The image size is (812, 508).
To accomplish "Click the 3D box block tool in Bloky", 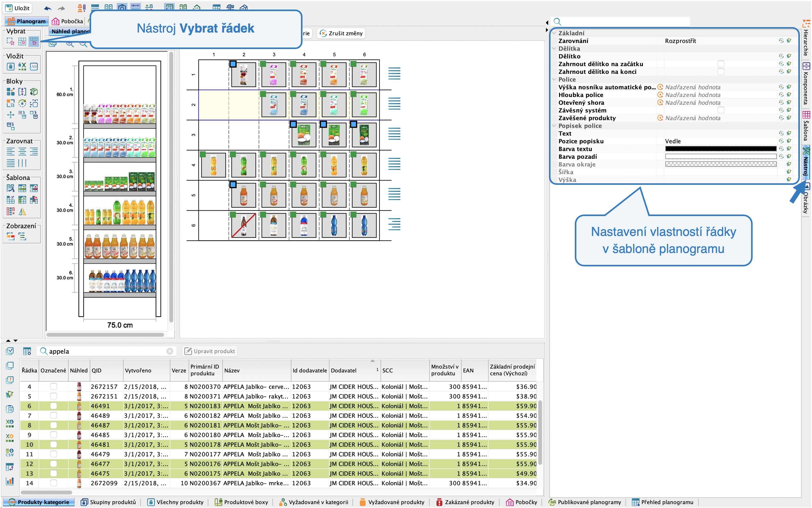I will tap(34, 92).
